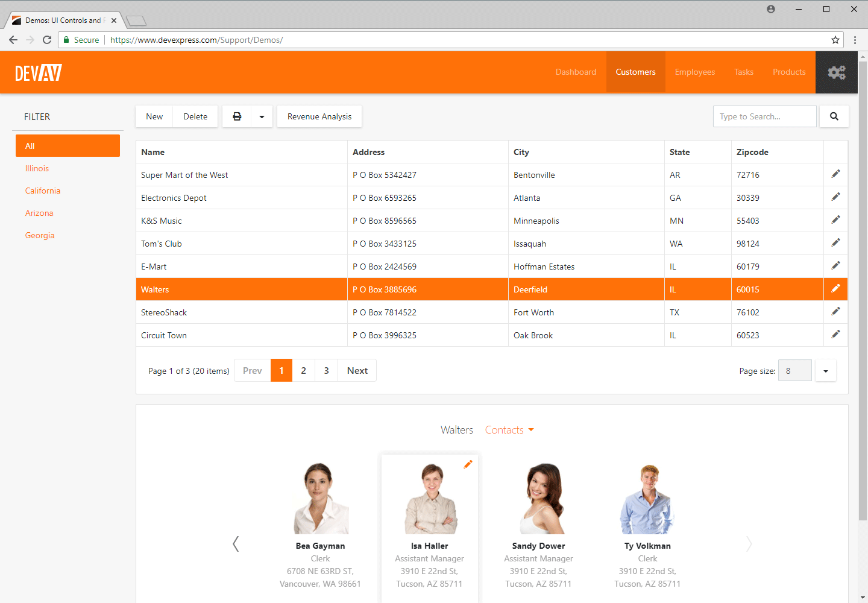This screenshot has height=603, width=868.
Task: Switch filter to Arizona
Action: point(39,213)
